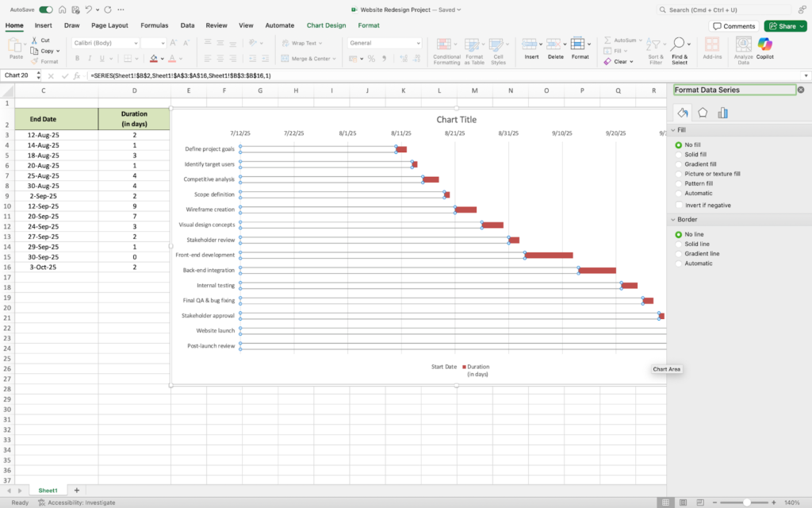Open Find & Select magnifier tool
Image resolution: width=812 pixels, height=508 pixels.
click(x=680, y=47)
